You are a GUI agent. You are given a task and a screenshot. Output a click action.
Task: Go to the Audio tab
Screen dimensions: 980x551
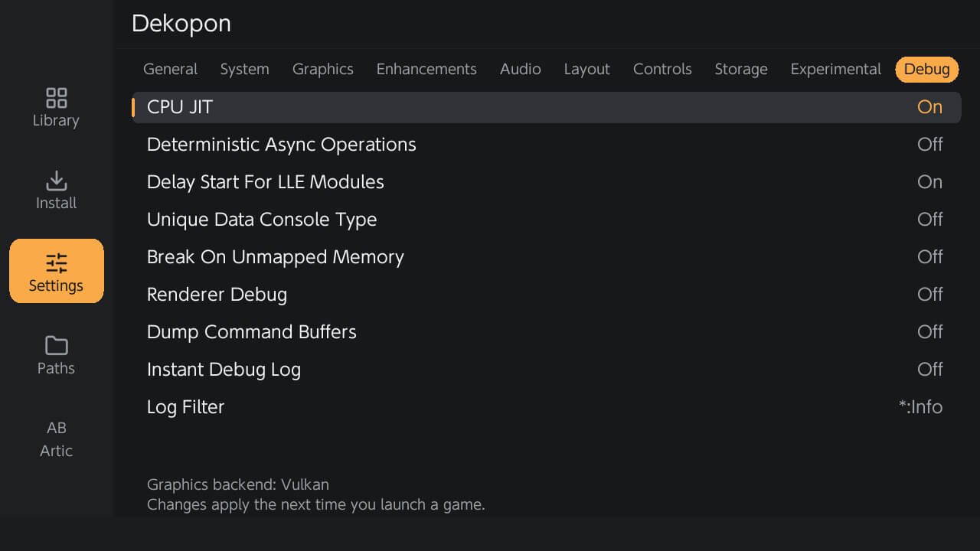tap(521, 69)
